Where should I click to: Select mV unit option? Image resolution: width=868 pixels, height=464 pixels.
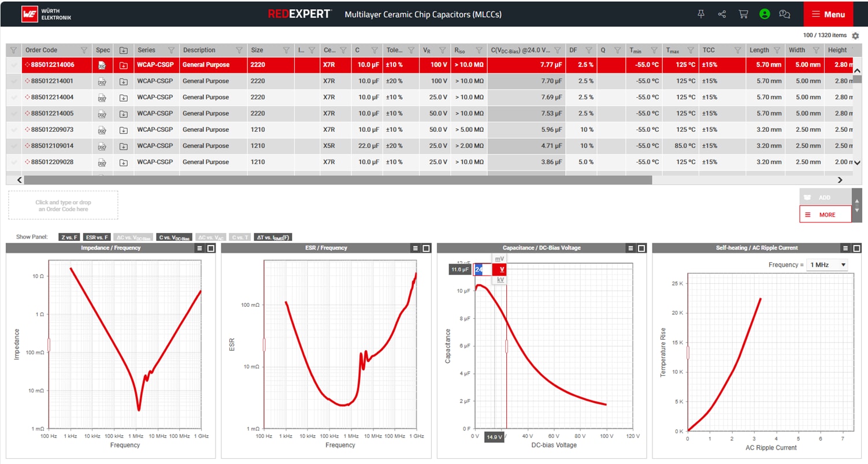point(500,259)
